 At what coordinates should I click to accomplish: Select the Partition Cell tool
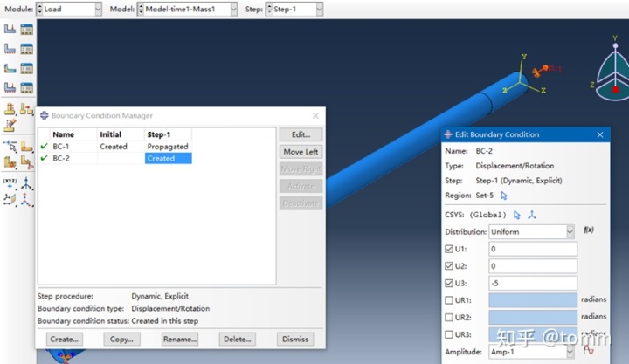pos(10,162)
